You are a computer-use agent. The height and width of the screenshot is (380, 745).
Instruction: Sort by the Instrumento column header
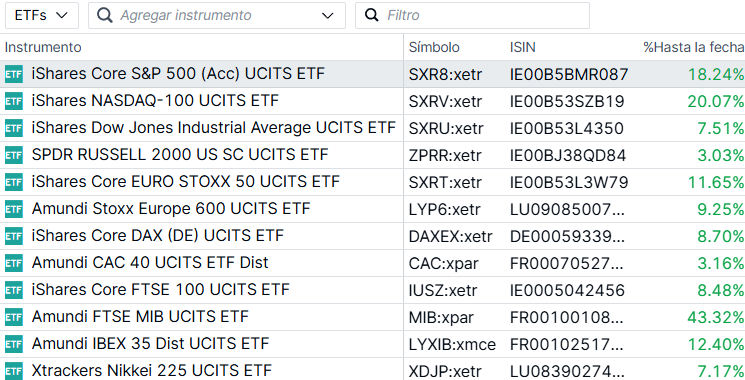pyautogui.click(x=43, y=47)
